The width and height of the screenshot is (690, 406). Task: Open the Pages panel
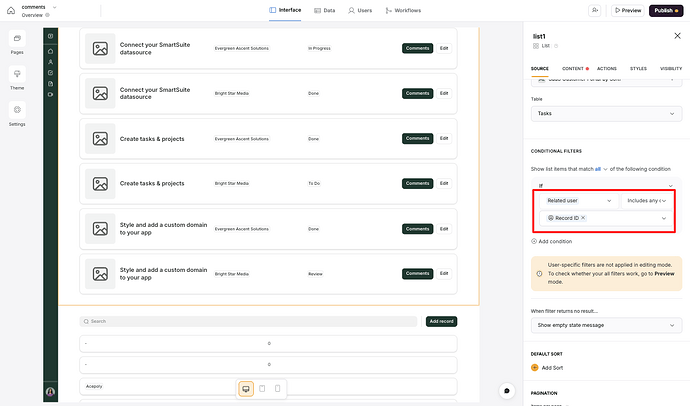(17, 40)
